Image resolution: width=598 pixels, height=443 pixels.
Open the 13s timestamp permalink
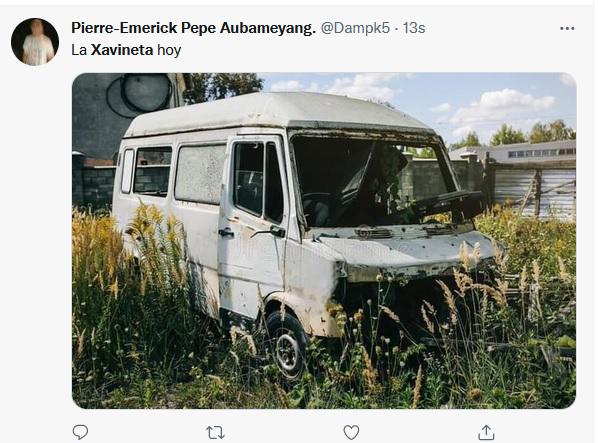click(x=414, y=28)
